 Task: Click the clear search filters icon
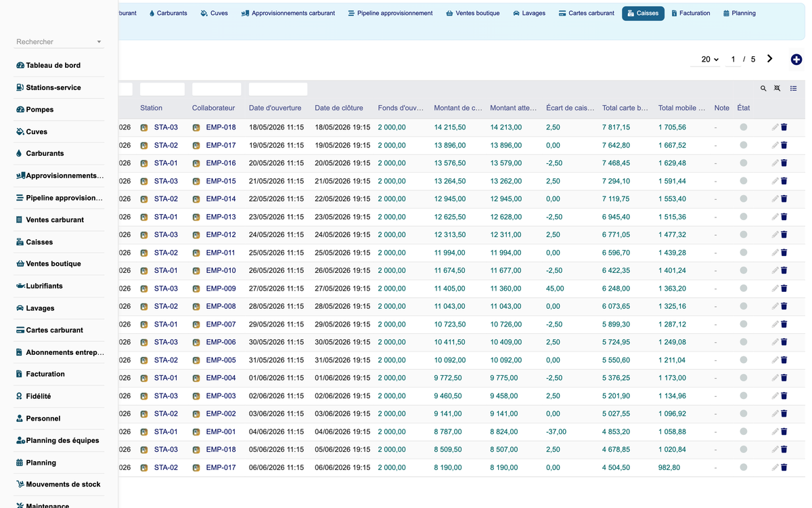tap(777, 89)
